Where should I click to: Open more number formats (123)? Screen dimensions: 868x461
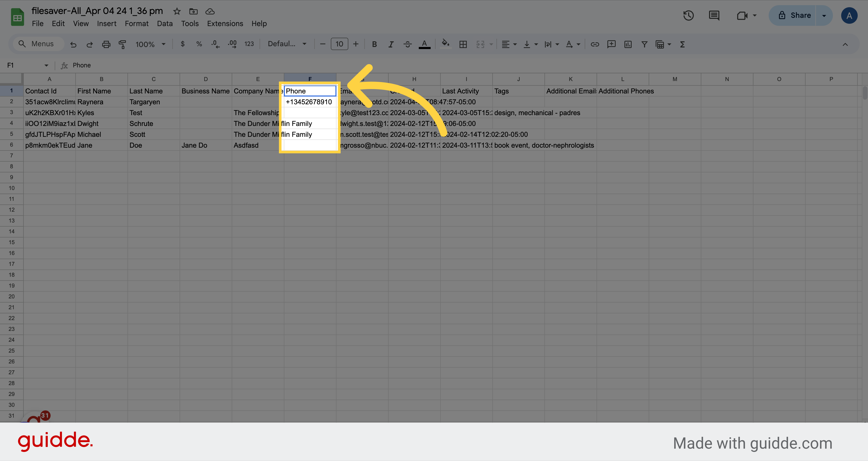point(249,44)
